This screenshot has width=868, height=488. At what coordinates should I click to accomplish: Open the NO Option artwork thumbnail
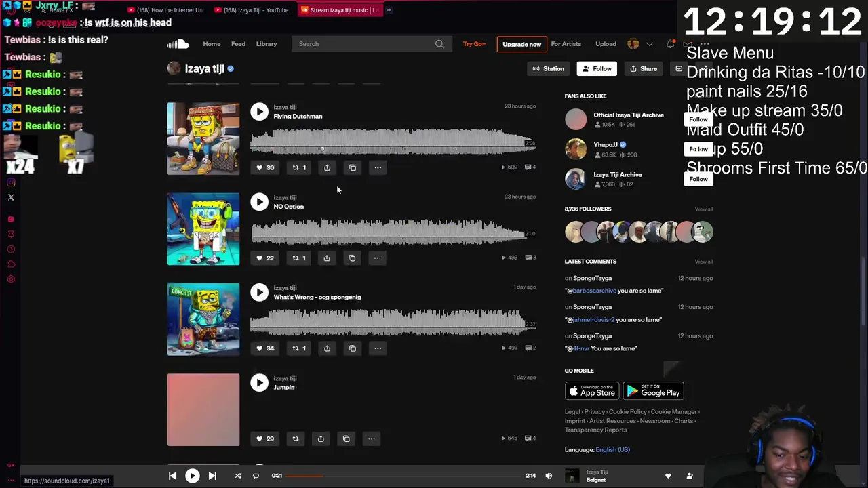[203, 229]
